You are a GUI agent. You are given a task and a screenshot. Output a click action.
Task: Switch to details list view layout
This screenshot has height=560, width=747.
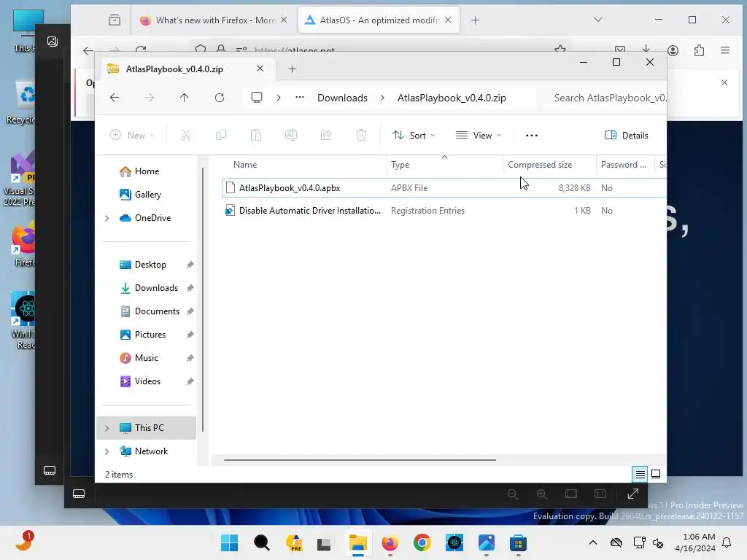640,474
